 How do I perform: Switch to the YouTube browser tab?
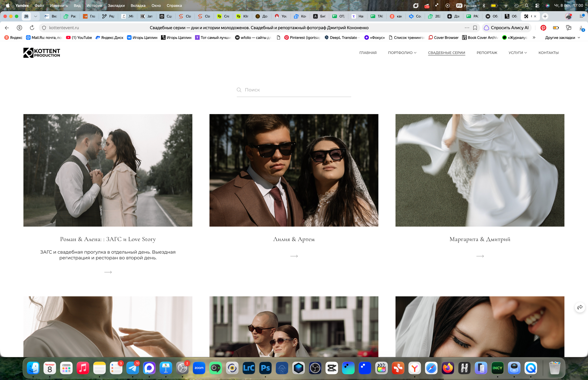(x=281, y=16)
